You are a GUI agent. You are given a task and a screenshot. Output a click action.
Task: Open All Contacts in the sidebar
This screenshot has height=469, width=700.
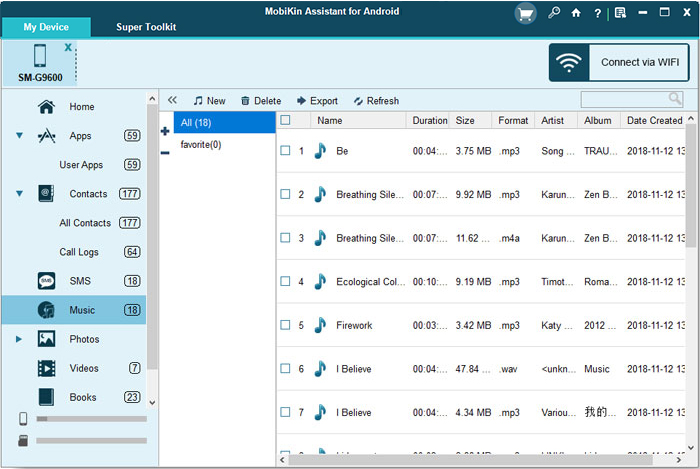pyautogui.click(x=85, y=223)
